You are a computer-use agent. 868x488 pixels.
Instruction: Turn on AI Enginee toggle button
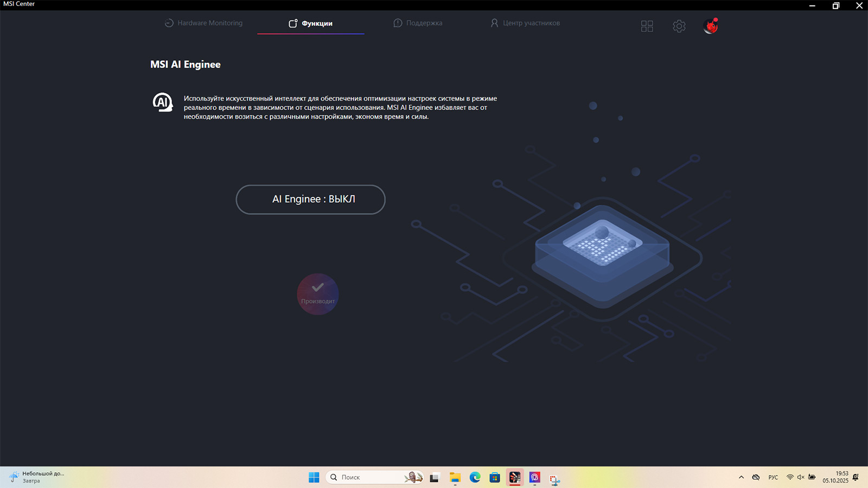[x=310, y=200]
